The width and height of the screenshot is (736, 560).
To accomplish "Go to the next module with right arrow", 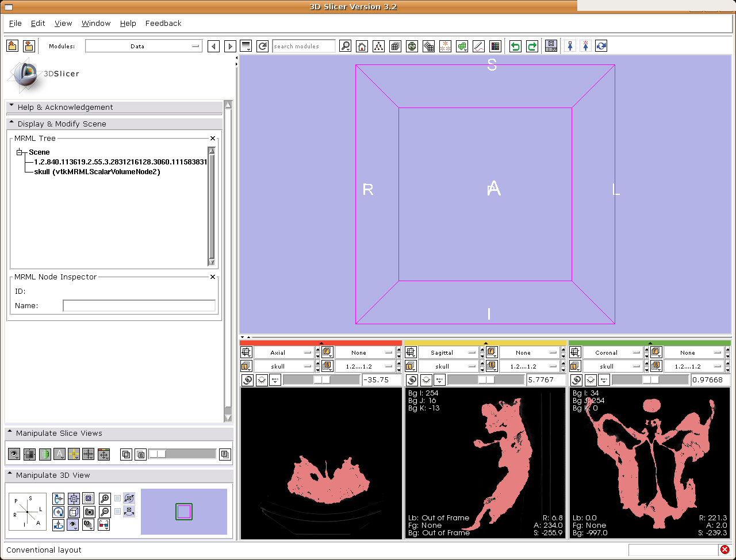I will [230, 46].
